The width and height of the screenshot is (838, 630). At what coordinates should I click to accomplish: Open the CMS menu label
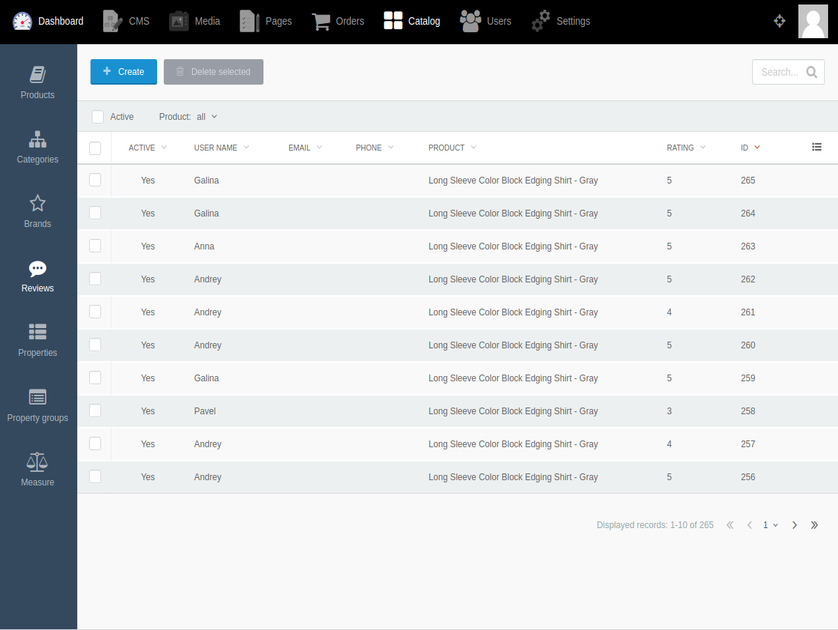click(x=139, y=21)
